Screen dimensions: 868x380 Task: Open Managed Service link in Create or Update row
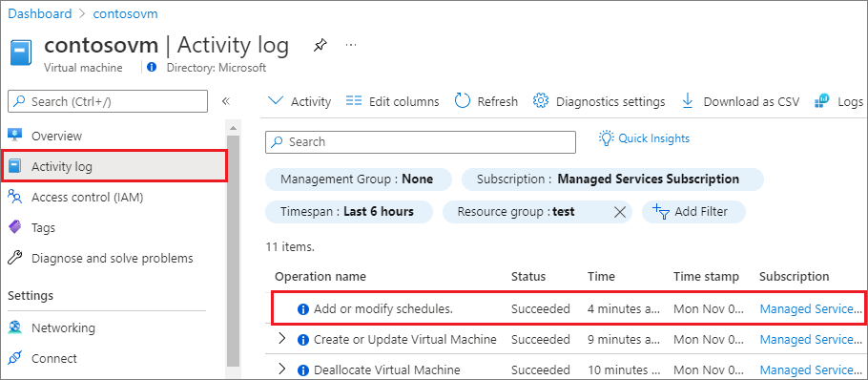tap(811, 340)
